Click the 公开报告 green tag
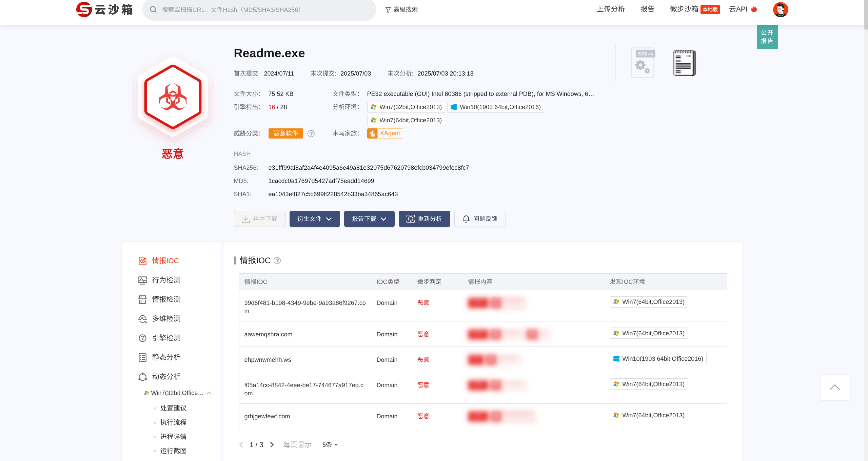This screenshot has height=461, width=868. [767, 37]
